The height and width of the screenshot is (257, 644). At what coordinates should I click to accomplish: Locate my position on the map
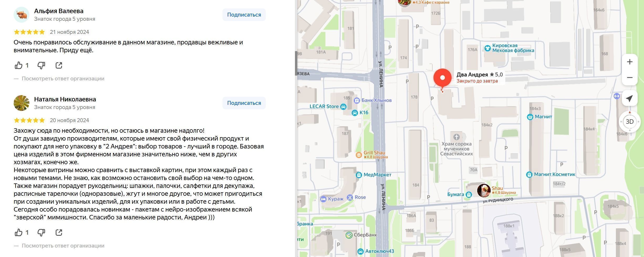click(x=629, y=98)
